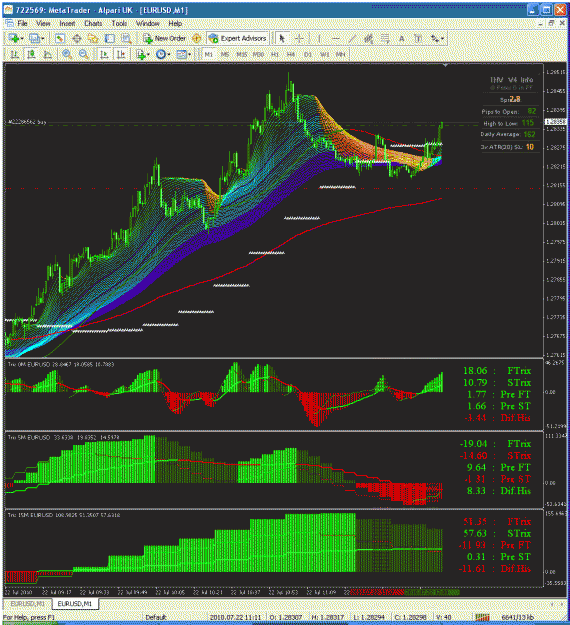The height and width of the screenshot is (625, 570).
Task: Launch MetaEditor with yellow diamond icon
Action: pyautogui.click(x=196, y=38)
